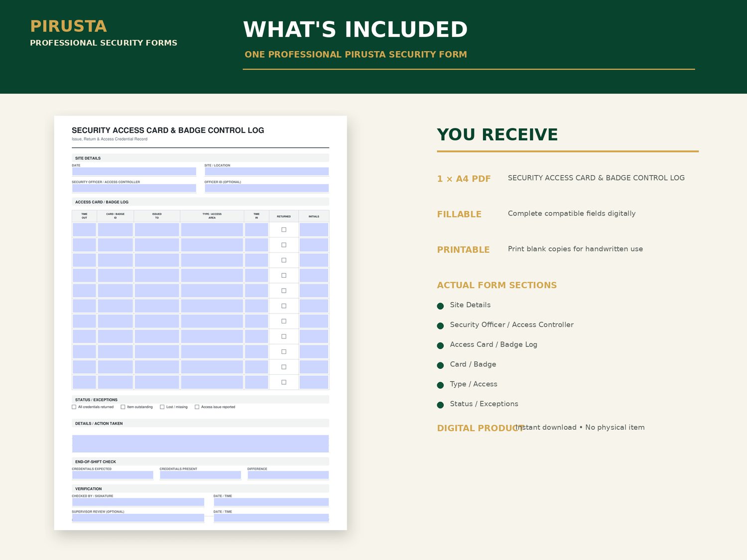
Task: Click the Credentials Present field
Action: [200, 475]
